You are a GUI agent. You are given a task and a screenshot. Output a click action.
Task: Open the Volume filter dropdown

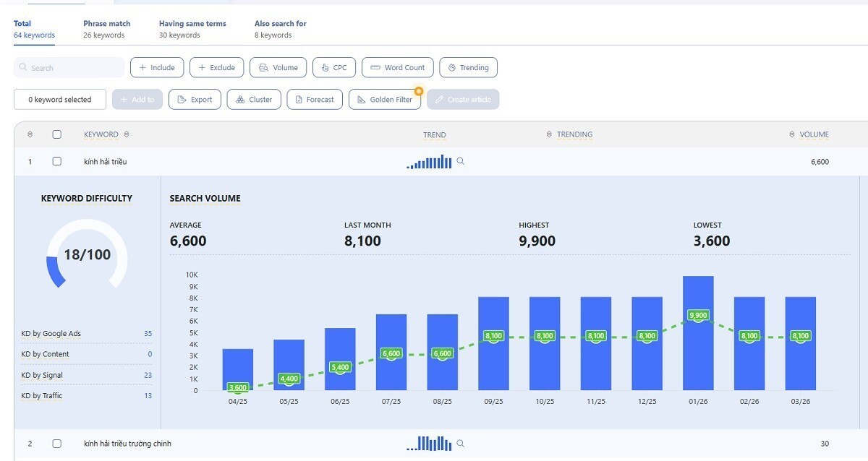278,67
